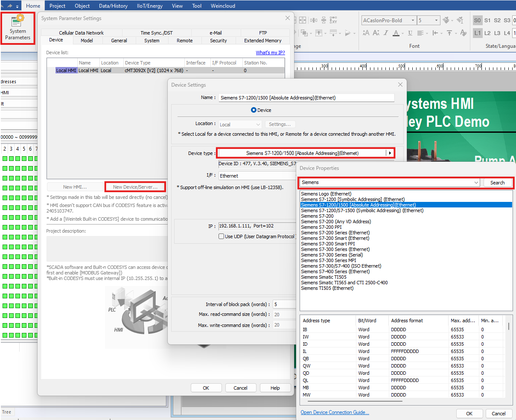The width and height of the screenshot is (516, 420).
Task: Open the IIoT/Energy ribbon tab
Action: pos(150,6)
